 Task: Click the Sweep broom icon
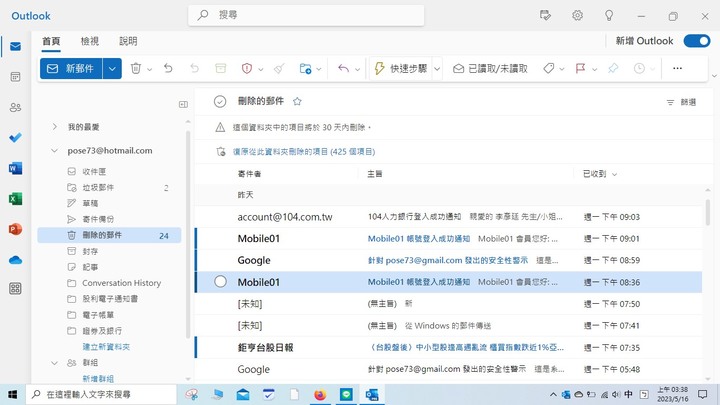[279, 68]
